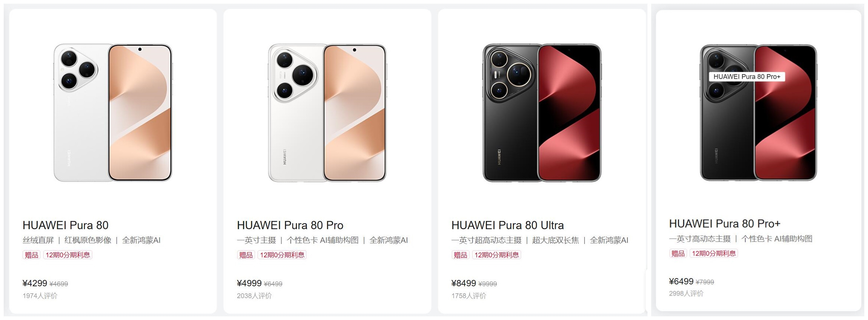Click the HUAWEI Pura 80 Pro+ tooltip label

(747, 77)
